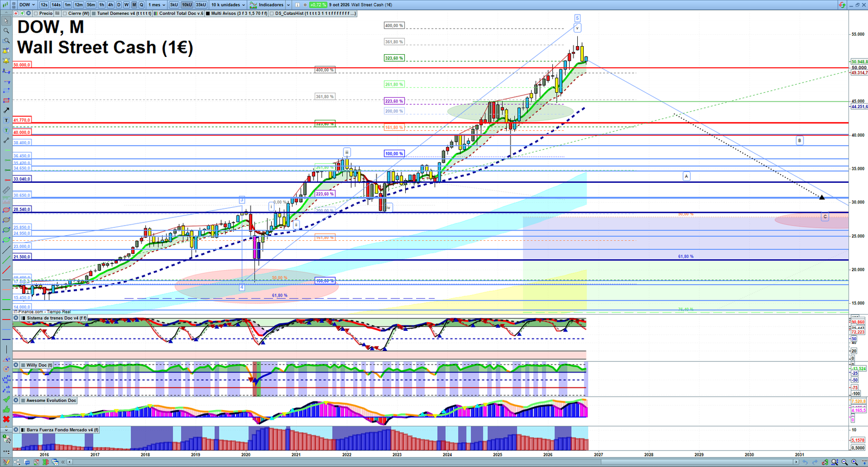Click the 5kU units button

pyautogui.click(x=174, y=5)
